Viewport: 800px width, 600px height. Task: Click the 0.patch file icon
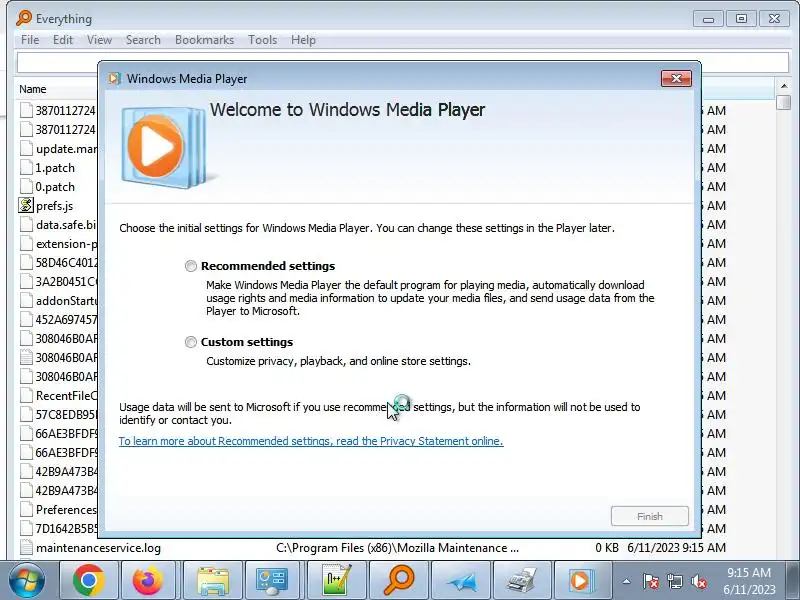26,187
